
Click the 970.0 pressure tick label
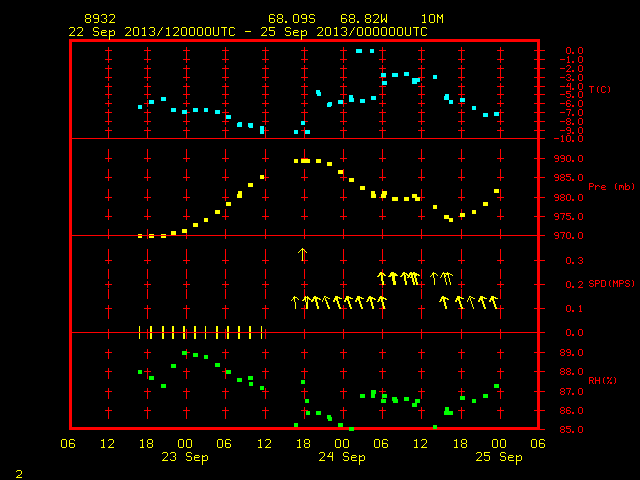click(569, 236)
